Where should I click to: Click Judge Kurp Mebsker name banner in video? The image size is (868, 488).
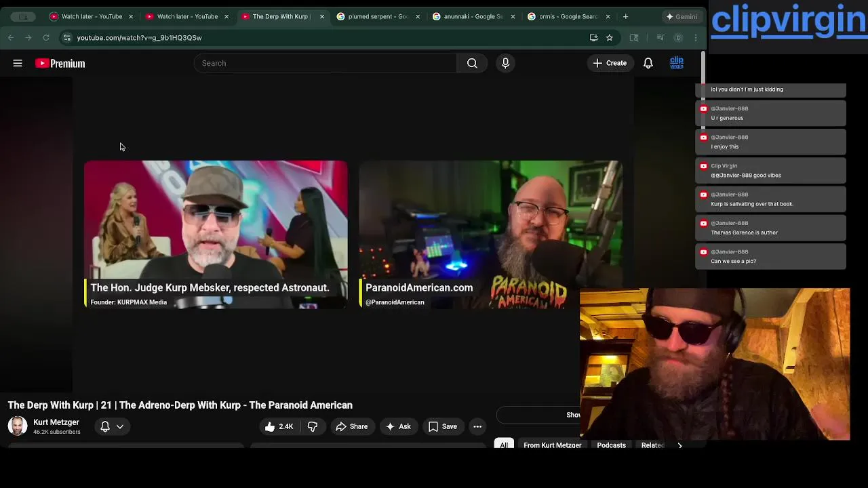coord(210,287)
